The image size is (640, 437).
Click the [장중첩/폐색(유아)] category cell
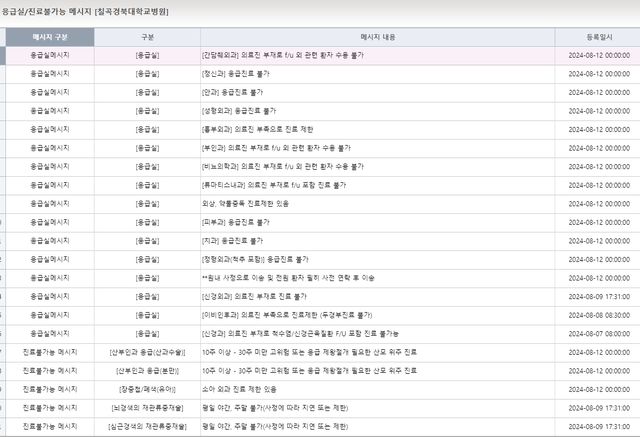coord(147,389)
